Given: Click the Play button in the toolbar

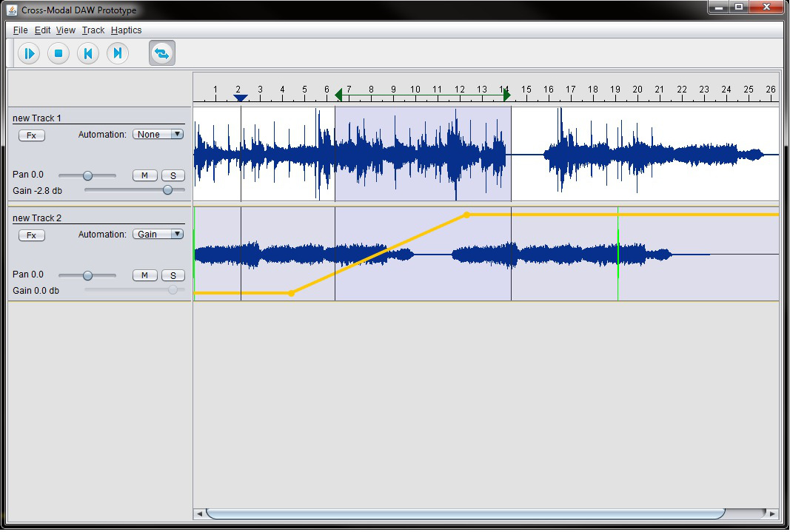Looking at the screenshot, I should coord(29,53).
